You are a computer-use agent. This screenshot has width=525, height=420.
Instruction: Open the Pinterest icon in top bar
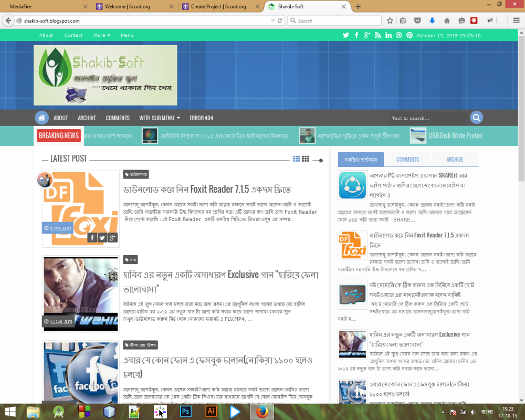click(409, 35)
